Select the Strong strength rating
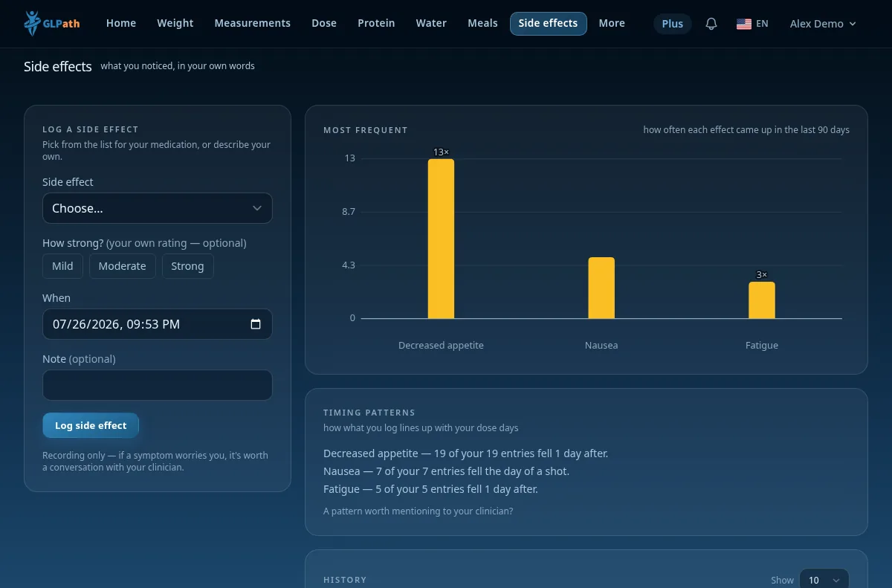Screen dimensions: 892x588 click(187, 266)
